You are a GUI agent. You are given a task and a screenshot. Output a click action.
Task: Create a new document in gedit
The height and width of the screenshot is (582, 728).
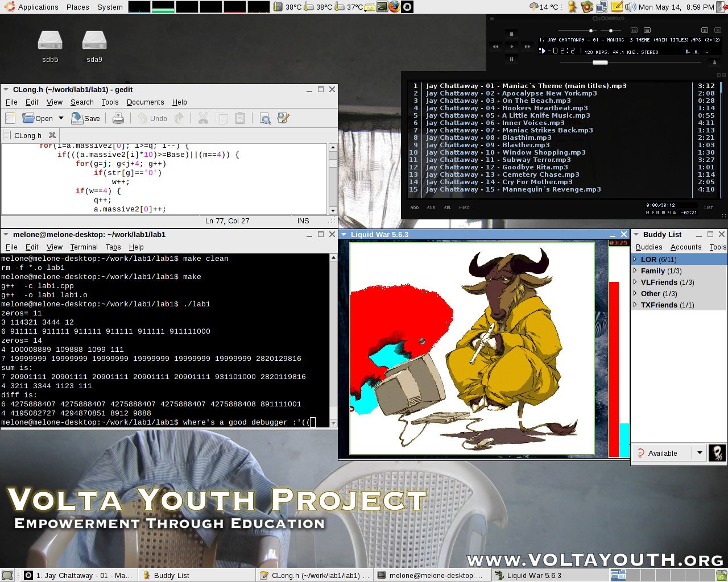[x=10, y=118]
